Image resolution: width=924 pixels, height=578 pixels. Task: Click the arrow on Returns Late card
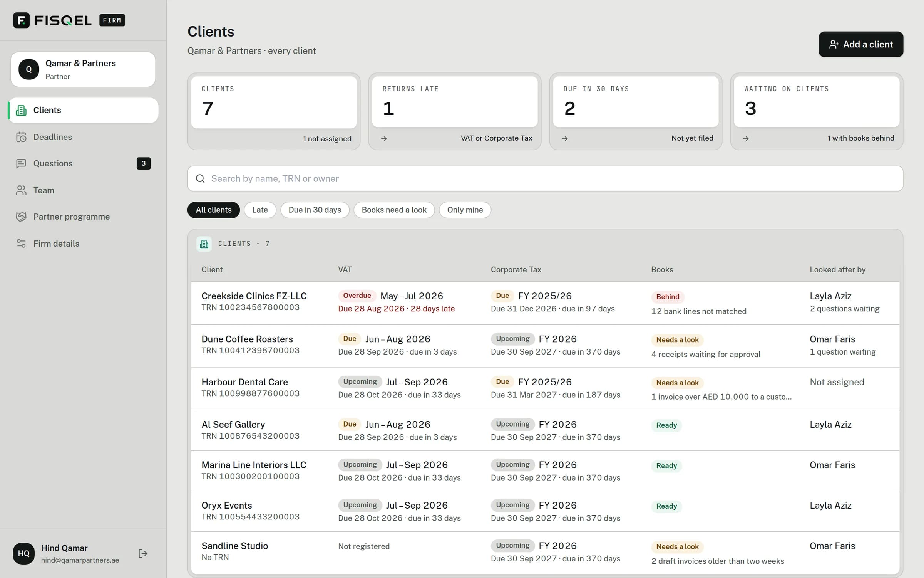pos(384,139)
